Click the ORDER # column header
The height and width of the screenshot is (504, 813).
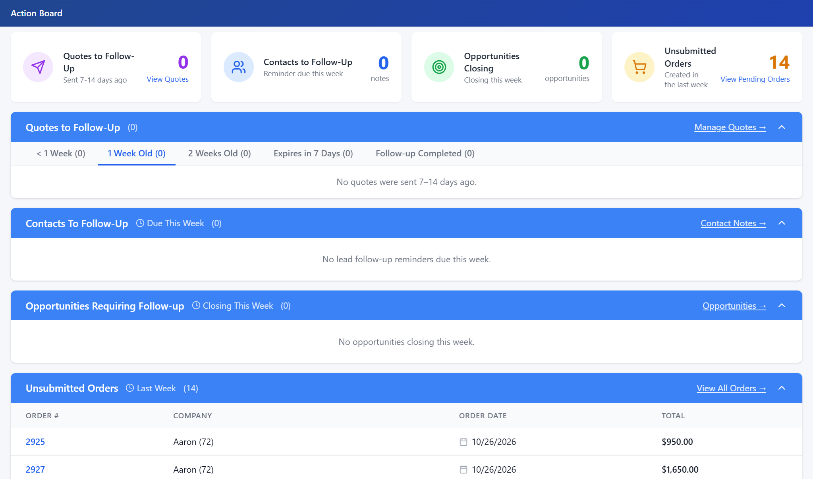click(x=42, y=416)
